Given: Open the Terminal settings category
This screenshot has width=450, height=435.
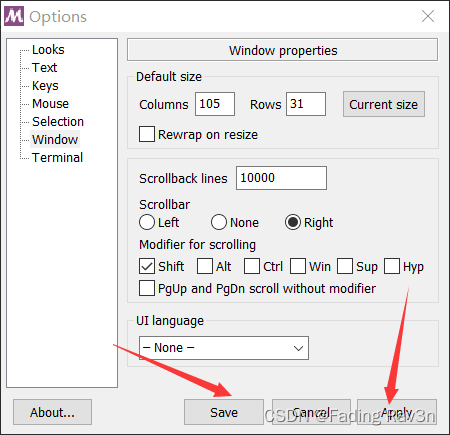Looking at the screenshot, I should click(x=57, y=158).
